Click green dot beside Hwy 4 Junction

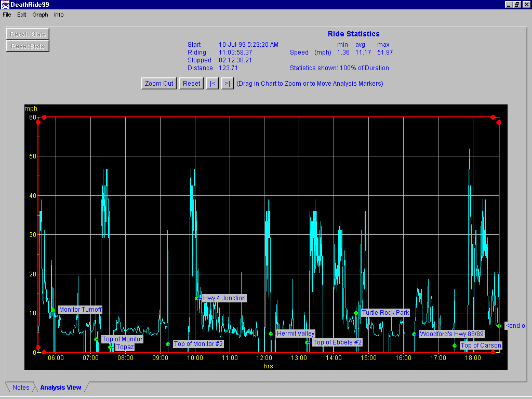pyautogui.click(x=197, y=298)
